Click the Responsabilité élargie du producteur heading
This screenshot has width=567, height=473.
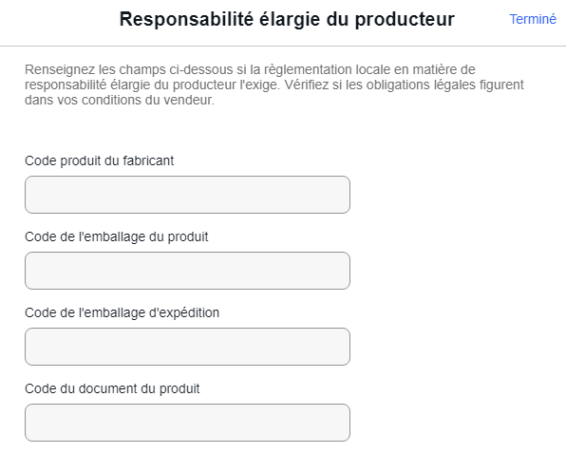pos(287,19)
